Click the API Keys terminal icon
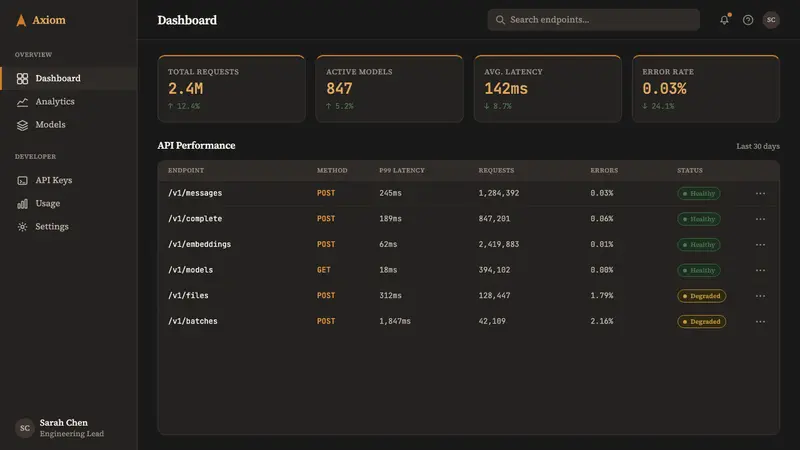 [22, 181]
